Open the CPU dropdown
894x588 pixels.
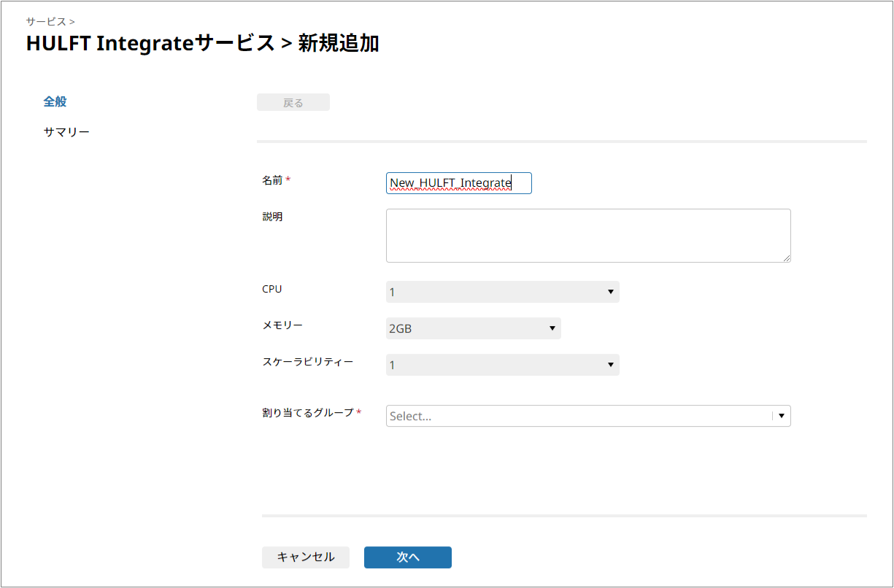coord(502,292)
